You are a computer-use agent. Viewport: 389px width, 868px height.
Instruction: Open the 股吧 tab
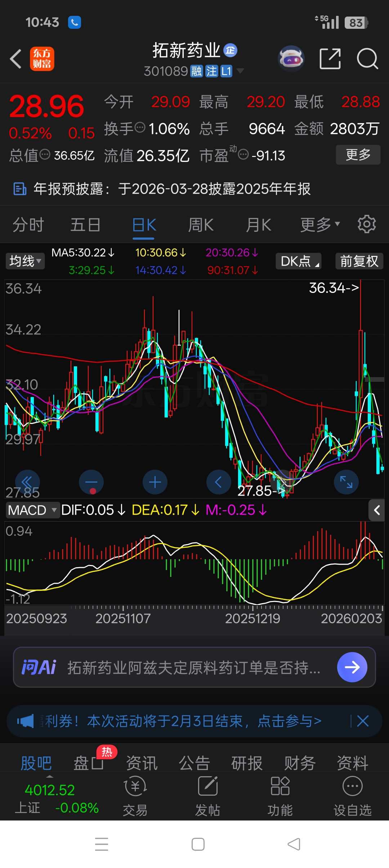click(x=36, y=763)
